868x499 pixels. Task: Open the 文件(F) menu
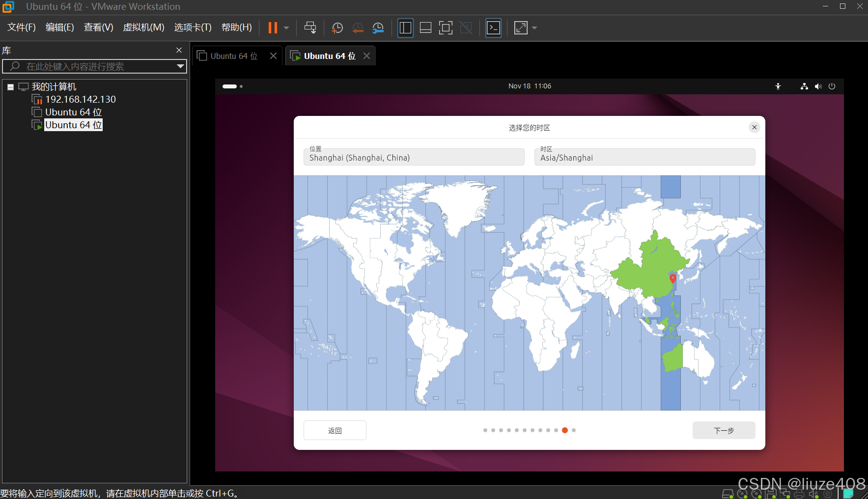(22, 28)
